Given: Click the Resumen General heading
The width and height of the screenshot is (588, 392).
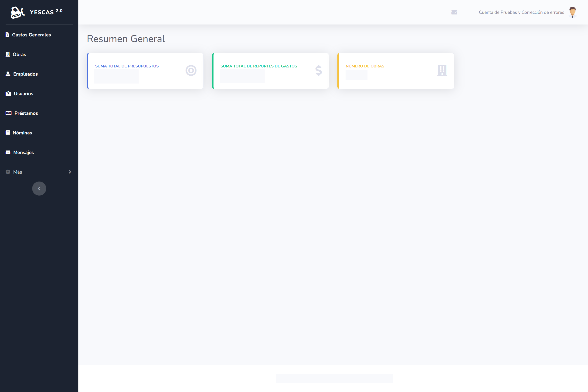Looking at the screenshot, I should [x=126, y=39].
